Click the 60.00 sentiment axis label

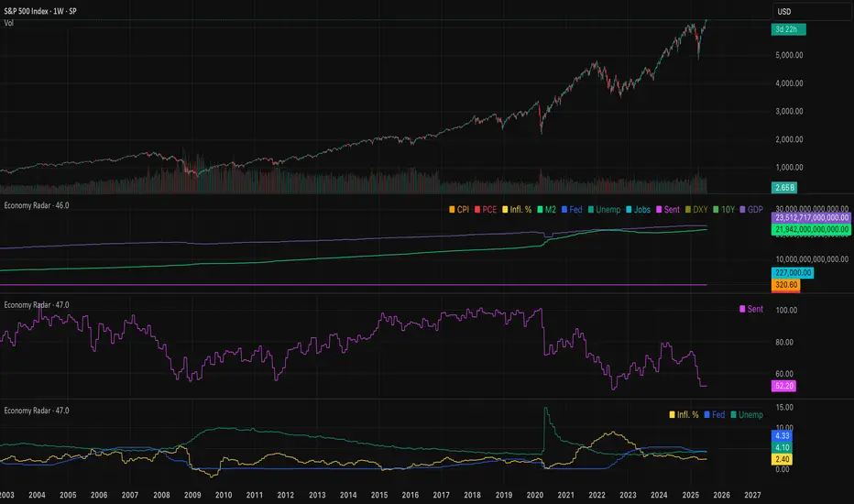point(784,374)
